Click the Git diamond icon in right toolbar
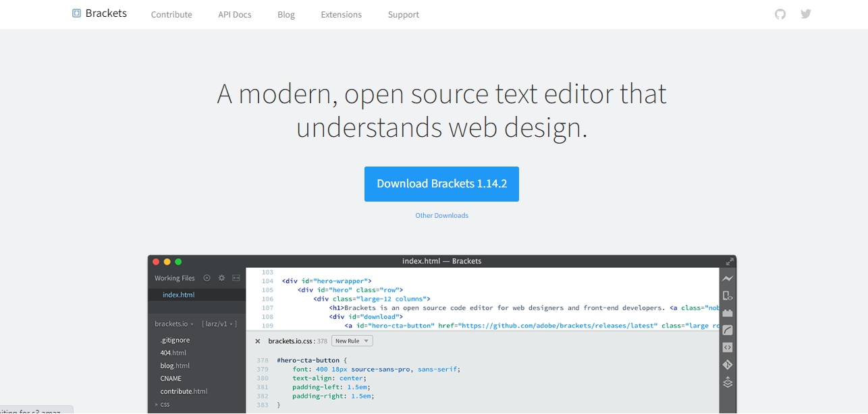Screen dimensions: 868x414 tap(728, 365)
